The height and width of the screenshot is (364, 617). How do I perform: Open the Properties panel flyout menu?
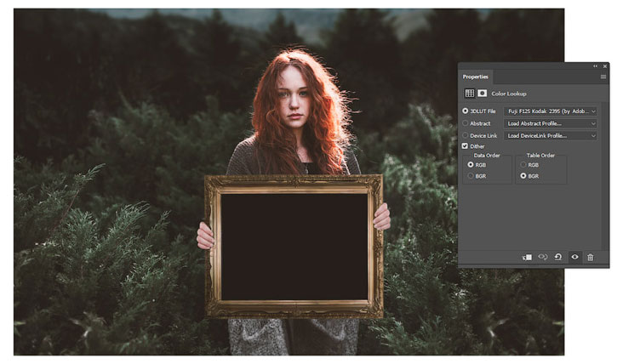603,77
